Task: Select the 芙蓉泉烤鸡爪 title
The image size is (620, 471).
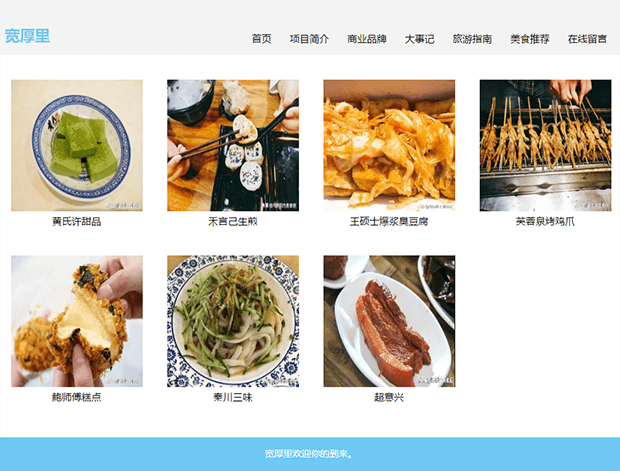Action: [545, 221]
